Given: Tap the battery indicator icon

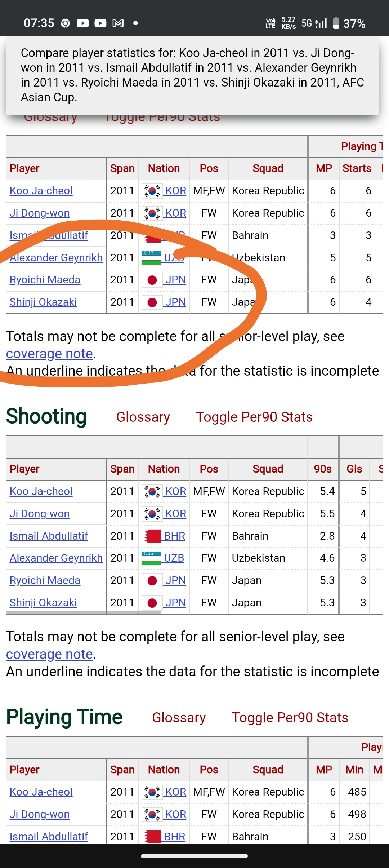Looking at the screenshot, I should pos(336,23).
